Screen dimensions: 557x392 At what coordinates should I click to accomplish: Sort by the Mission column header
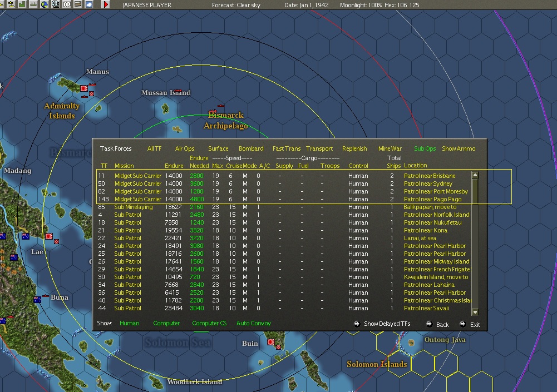point(124,166)
